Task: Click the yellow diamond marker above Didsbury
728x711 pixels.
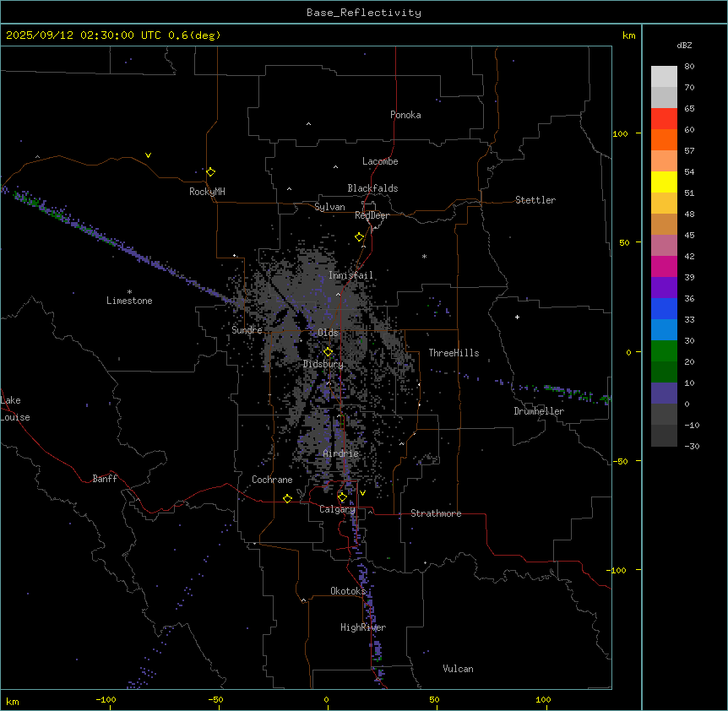Action: [x=328, y=352]
